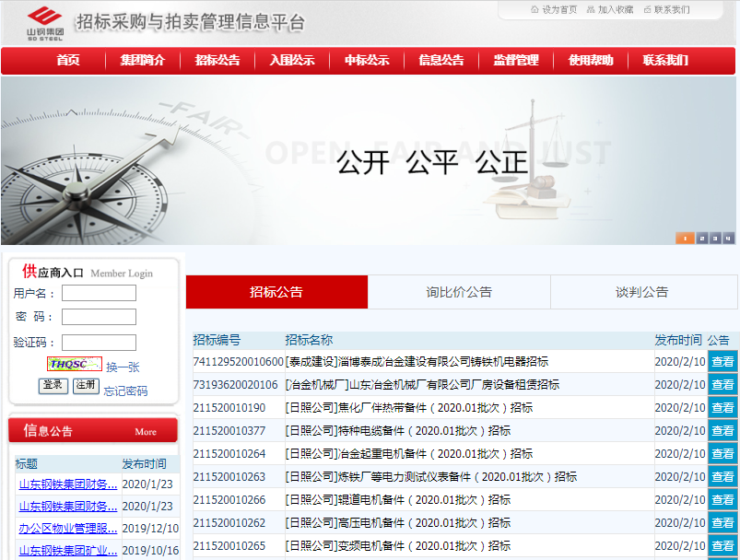
Task: Switch to the 谈判公告 tab
Action: (x=642, y=292)
